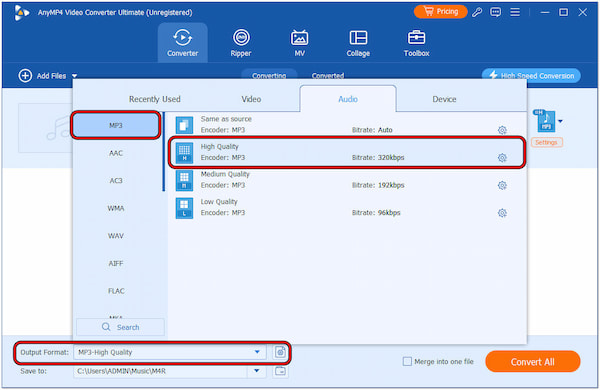Enable High Speed Conversion
This screenshot has width=600, height=390.
coord(531,75)
